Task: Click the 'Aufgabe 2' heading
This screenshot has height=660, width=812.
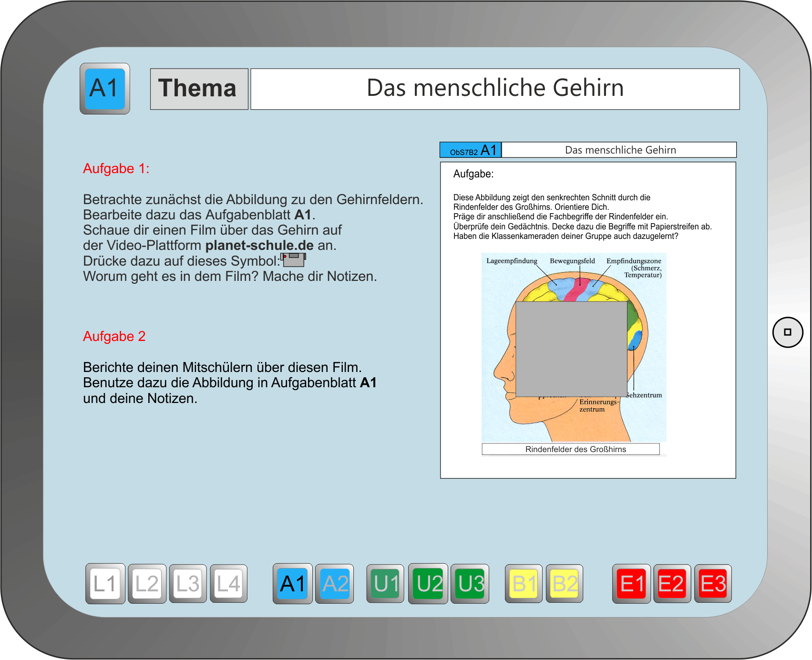Action: click(x=114, y=337)
